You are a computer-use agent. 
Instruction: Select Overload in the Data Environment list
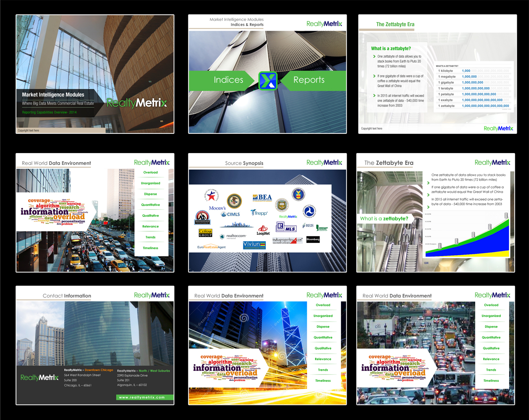pyautogui.click(x=151, y=172)
